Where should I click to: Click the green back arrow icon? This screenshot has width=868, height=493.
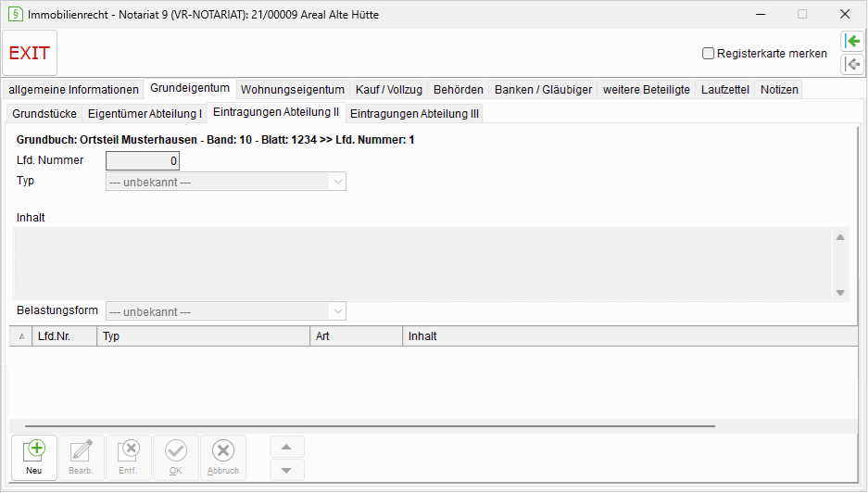click(x=852, y=41)
